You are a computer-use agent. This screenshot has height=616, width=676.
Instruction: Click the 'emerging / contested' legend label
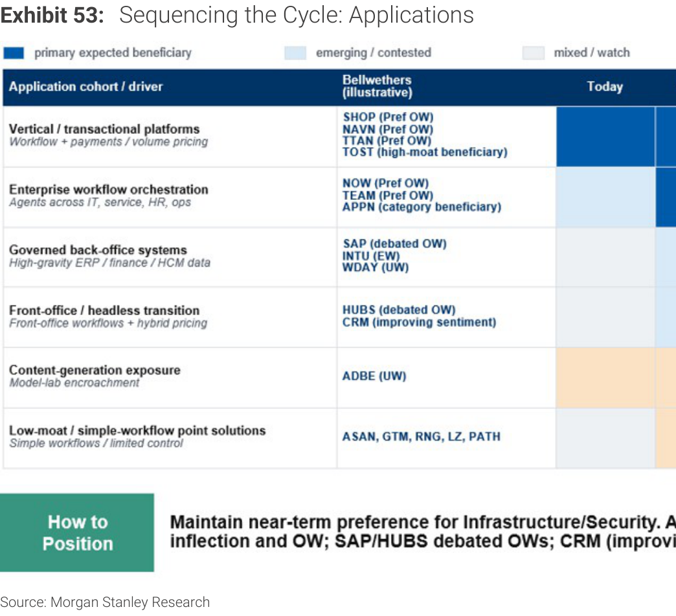374,53
